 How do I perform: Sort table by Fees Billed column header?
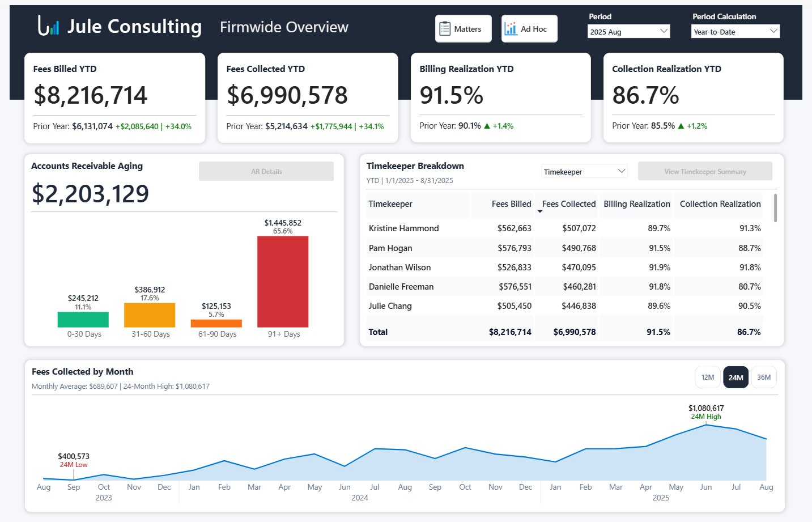[x=511, y=204]
